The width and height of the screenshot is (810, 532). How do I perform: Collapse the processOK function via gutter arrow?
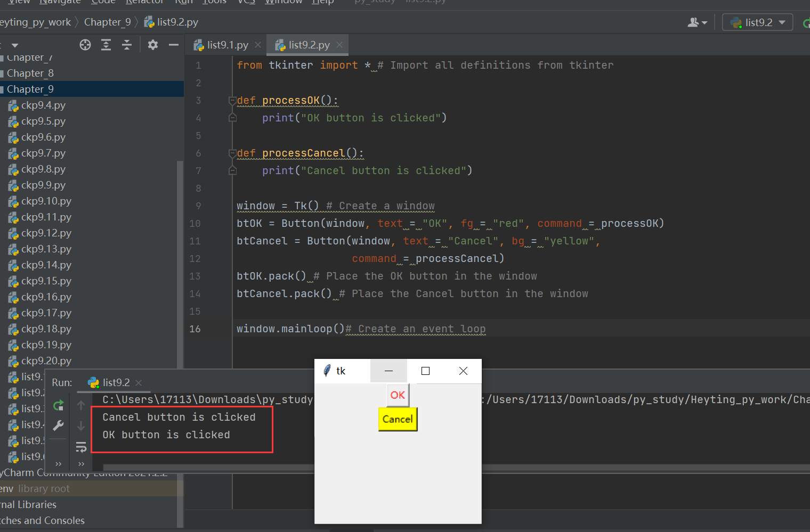click(x=232, y=100)
